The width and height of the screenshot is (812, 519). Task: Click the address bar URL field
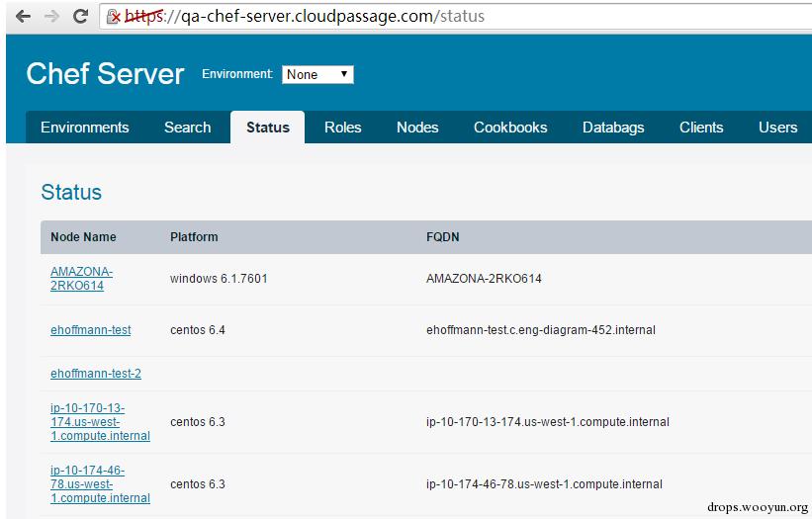coord(456,17)
